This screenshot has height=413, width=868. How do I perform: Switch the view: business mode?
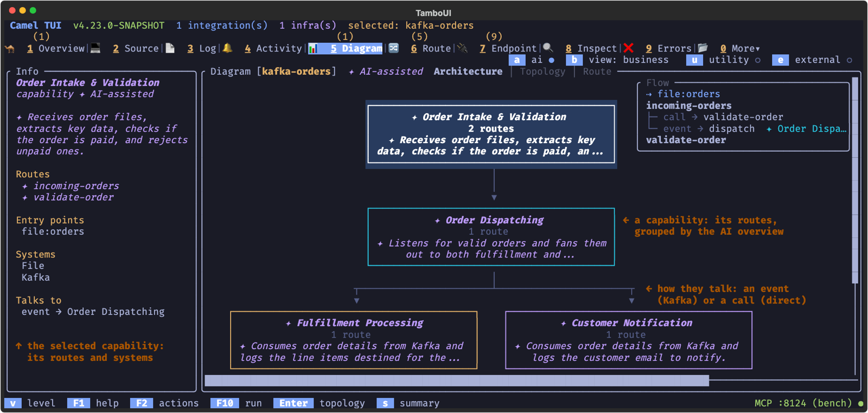coord(617,60)
